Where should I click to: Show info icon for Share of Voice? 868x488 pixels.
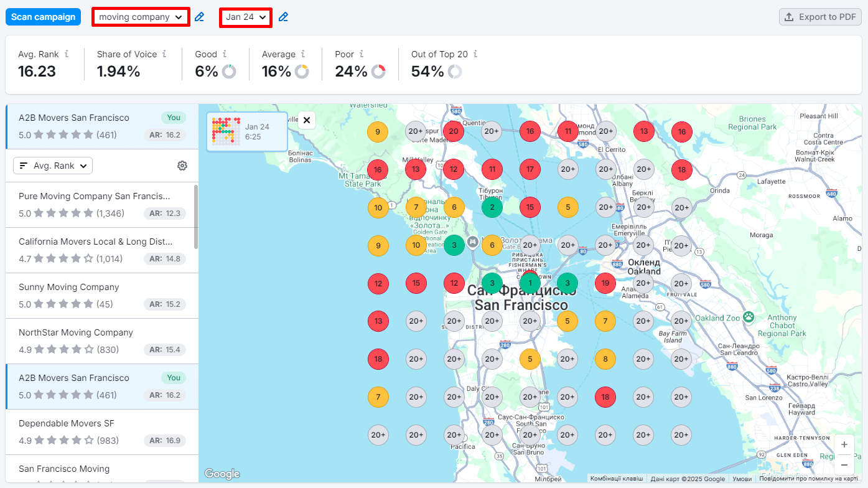(164, 54)
